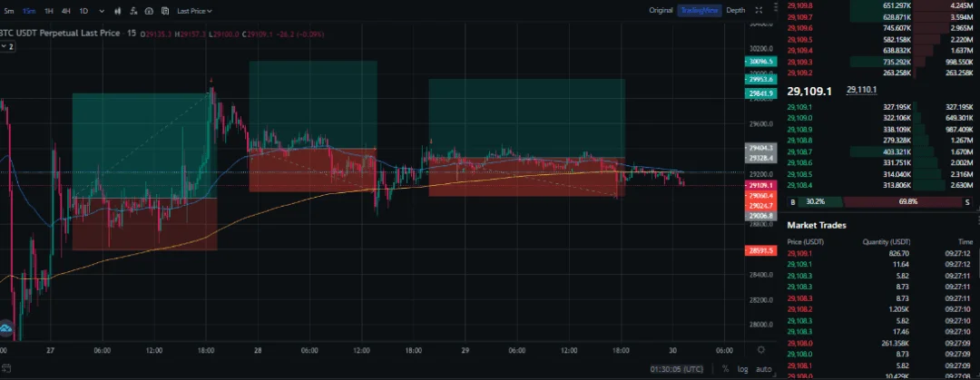Screen dimensions: 980x380
Task: Switch to the Depth chart view
Action: [736, 10]
